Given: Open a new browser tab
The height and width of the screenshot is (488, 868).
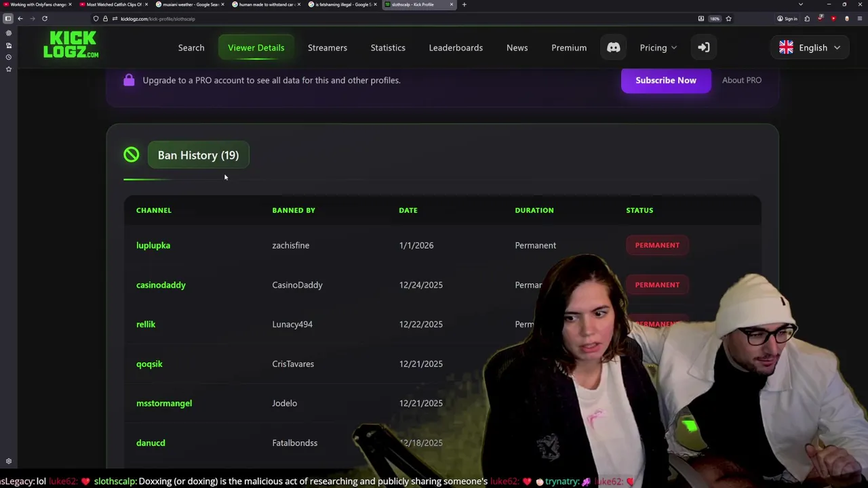Looking at the screenshot, I should coord(464,5).
